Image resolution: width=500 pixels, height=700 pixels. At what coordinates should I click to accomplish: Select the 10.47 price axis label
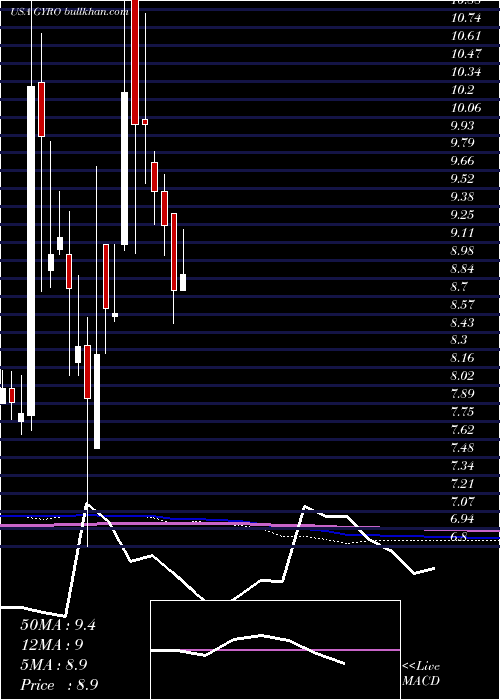[x=467, y=54]
